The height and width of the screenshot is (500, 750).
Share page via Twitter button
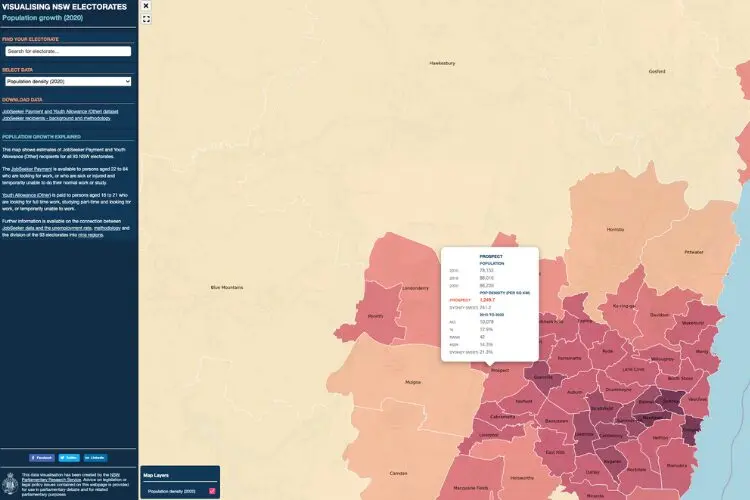pyautogui.click(x=69, y=457)
